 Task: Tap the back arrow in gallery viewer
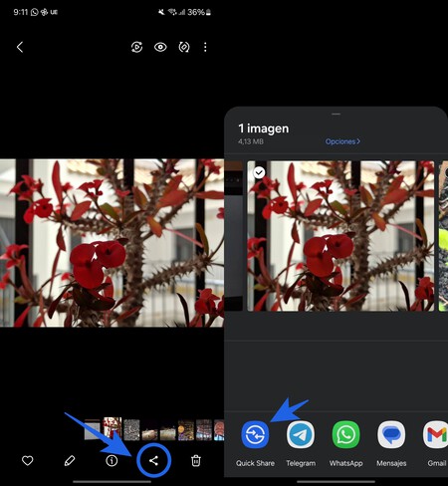[x=20, y=47]
